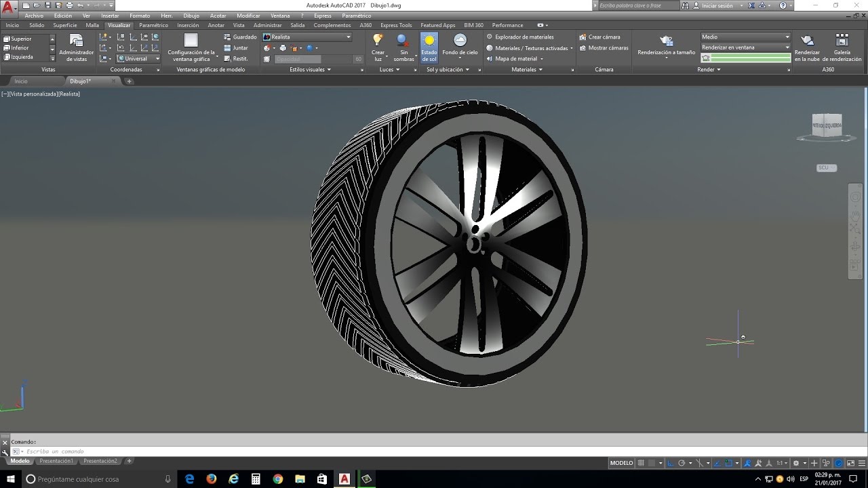The height and width of the screenshot is (488, 868).
Task: Click the SCU dropdown below the ViewCube
Action: click(x=827, y=167)
